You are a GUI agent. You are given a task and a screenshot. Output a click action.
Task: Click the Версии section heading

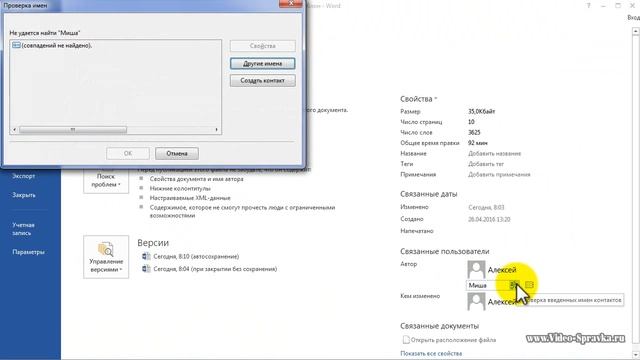[x=153, y=243]
